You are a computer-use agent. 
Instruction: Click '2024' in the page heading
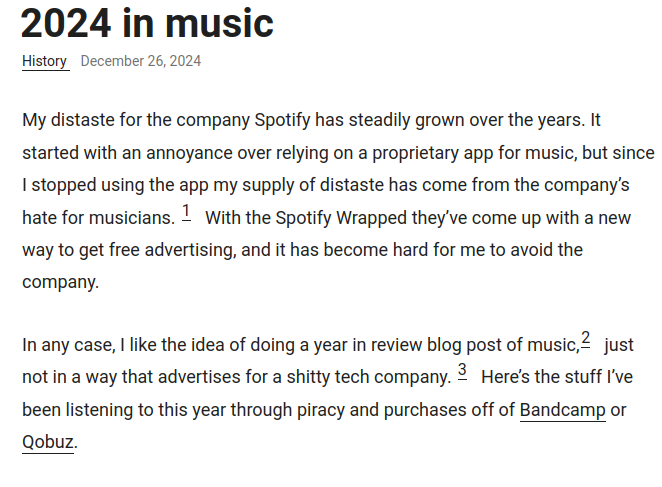66,24
